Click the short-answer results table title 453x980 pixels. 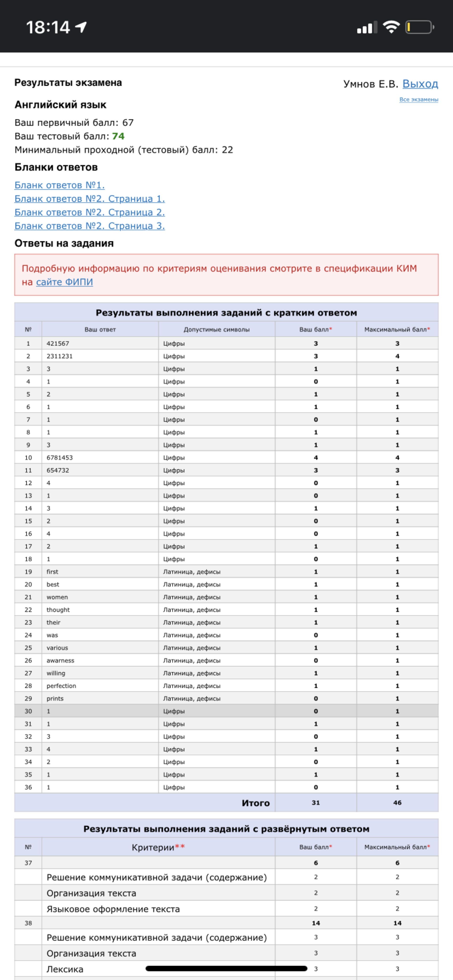[x=226, y=313]
